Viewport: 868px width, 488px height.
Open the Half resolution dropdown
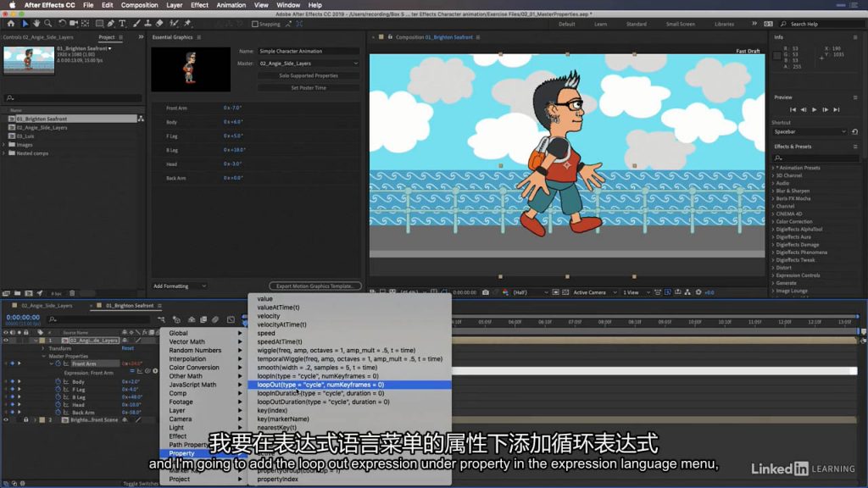coord(531,292)
